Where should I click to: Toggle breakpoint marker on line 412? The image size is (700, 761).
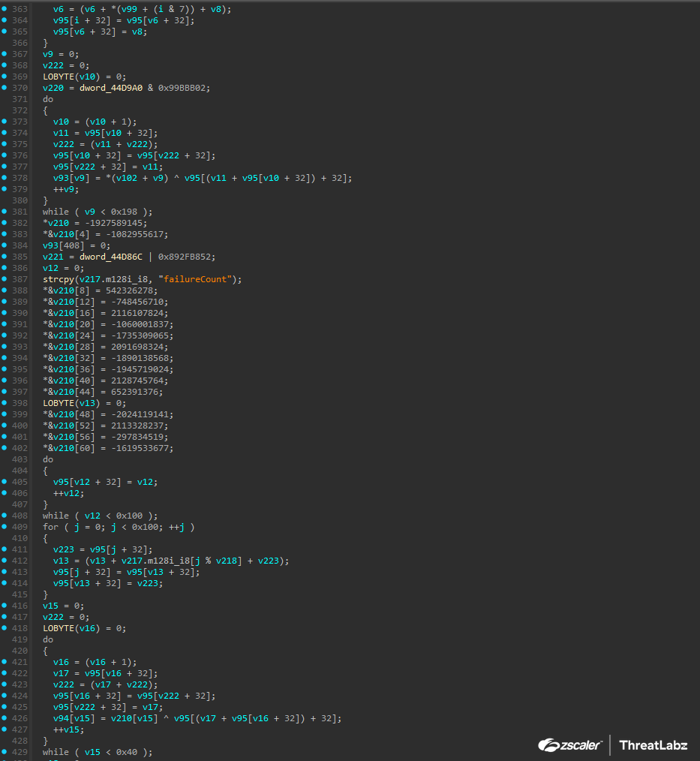[x=5, y=561]
